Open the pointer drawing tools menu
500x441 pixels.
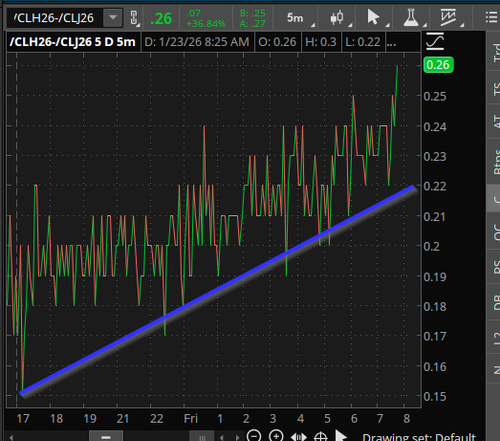[x=373, y=17]
